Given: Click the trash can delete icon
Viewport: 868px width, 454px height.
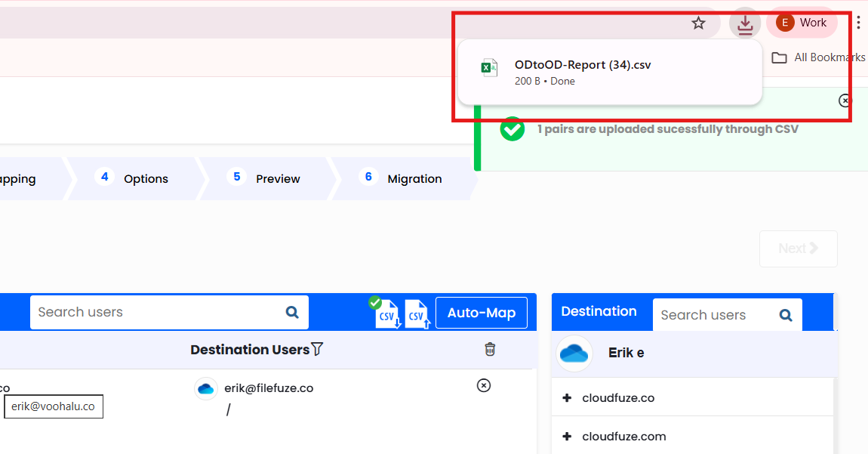Looking at the screenshot, I should 490,349.
